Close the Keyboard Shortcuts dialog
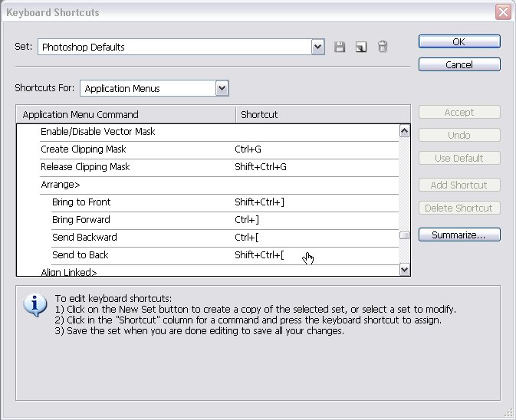The image size is (516, 420). click(503, 12)
